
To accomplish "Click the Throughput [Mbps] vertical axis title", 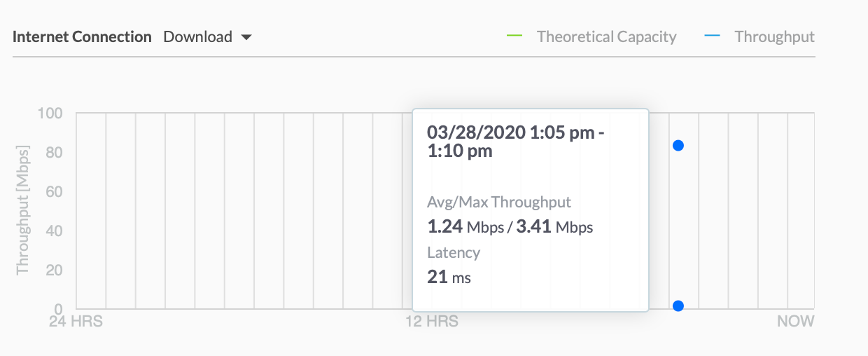I will point(23,210).
